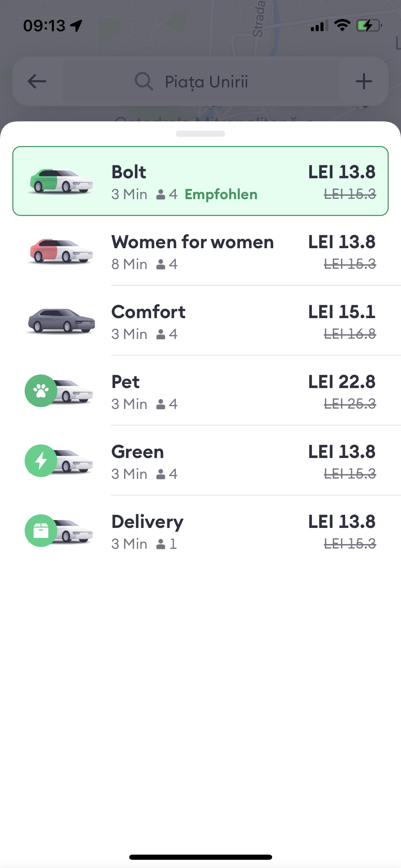401x868 pixels.
Task: Tap the bottom sheet drag handle
Action: click(200, 134)
